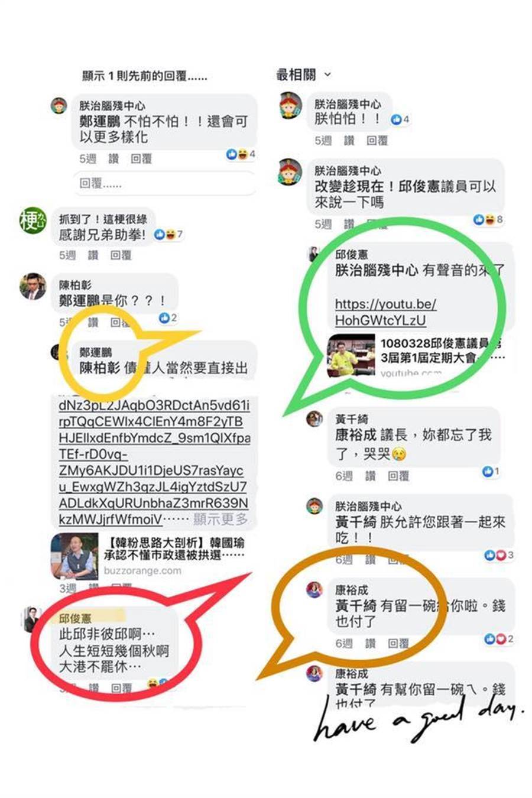The image size is (532, 798).
Task: View like reaction count next to 朕怕怕
Action: [400, 119]
